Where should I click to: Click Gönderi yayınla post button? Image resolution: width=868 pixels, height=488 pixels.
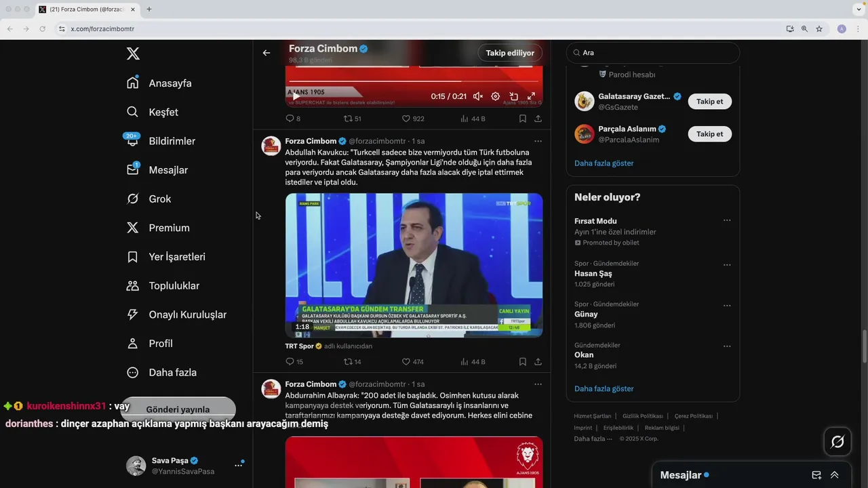178,409
